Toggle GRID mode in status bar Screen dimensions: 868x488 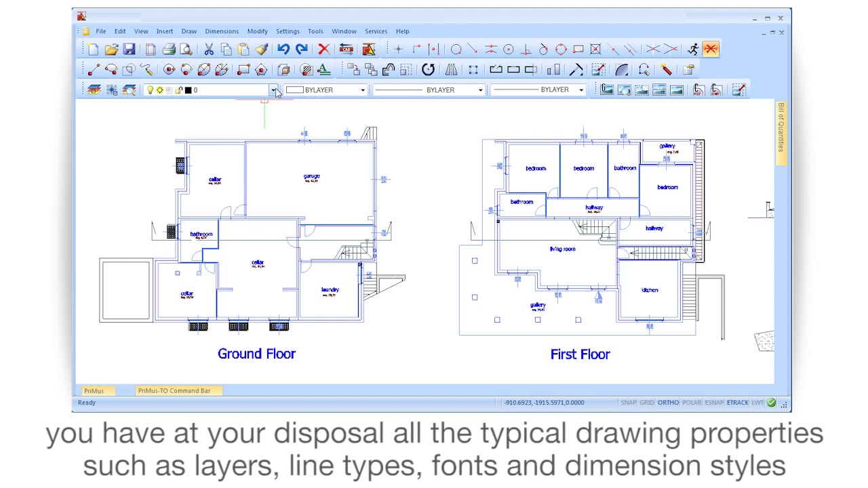pos(647,403)
